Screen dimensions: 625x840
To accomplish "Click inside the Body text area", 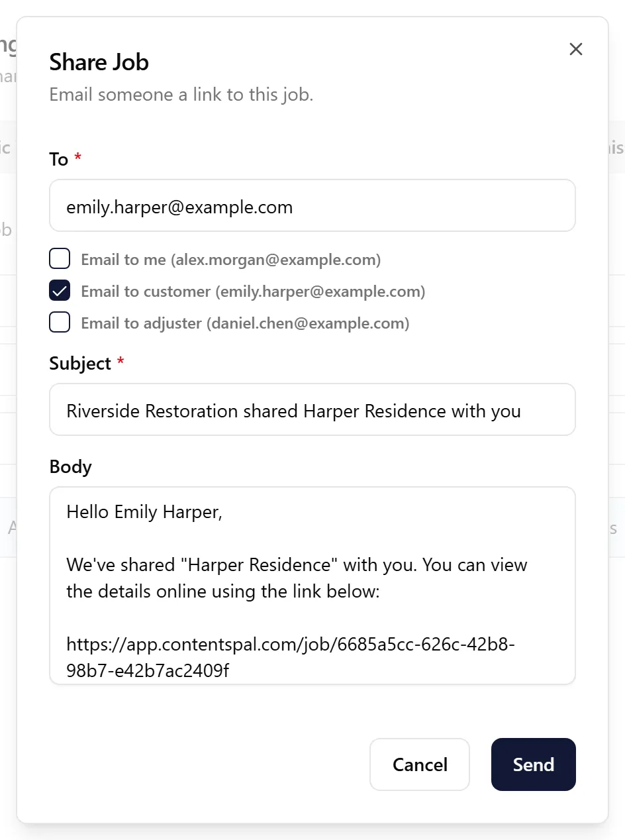I will 312,586.
